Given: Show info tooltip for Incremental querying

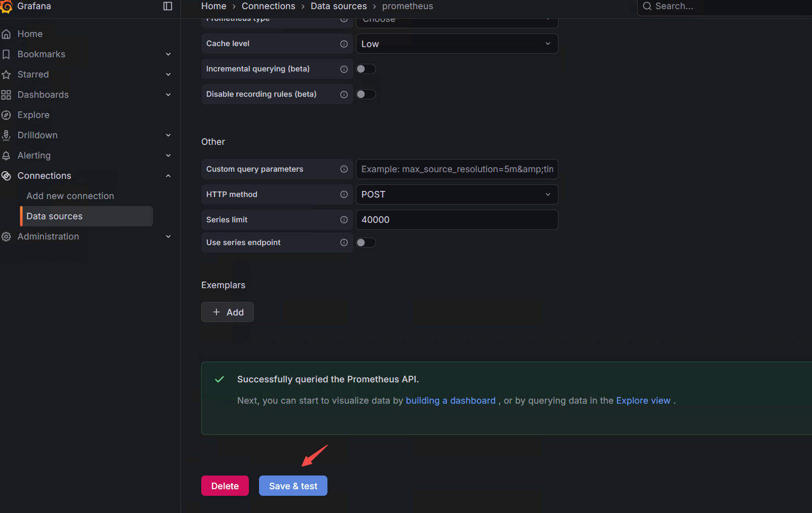Looking at the screenshot, I should 344,69.
